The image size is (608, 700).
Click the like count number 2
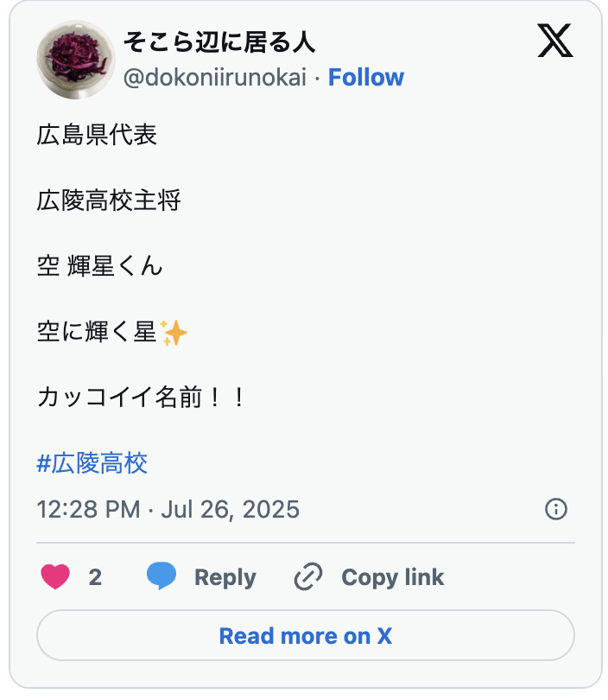(x=95, y=577)
